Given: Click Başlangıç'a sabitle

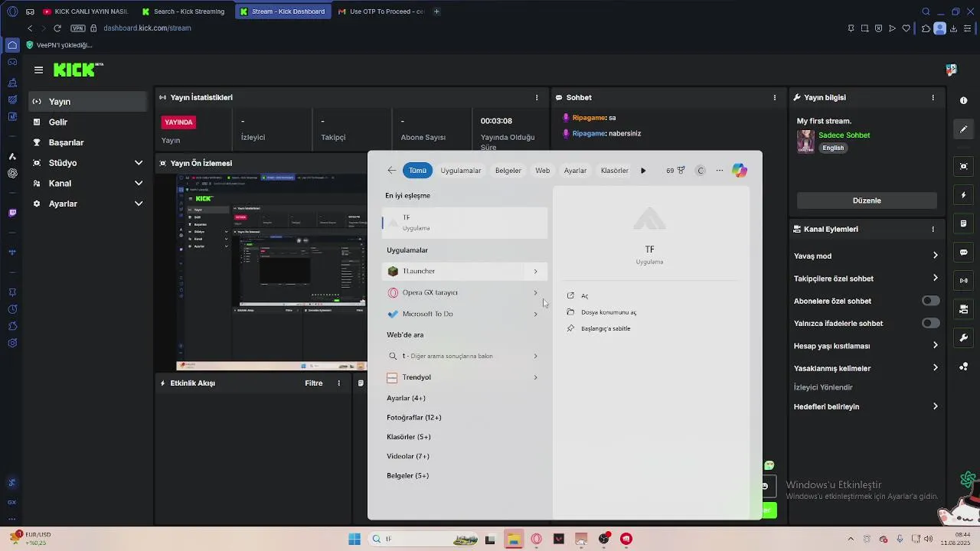Looking at the screenshot, I should click(606, 328).
